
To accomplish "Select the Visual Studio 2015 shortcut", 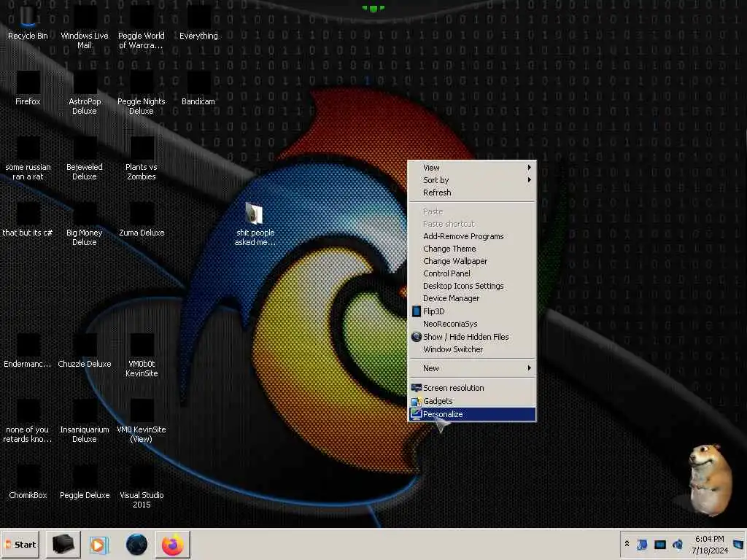I will tap(141, 487).
